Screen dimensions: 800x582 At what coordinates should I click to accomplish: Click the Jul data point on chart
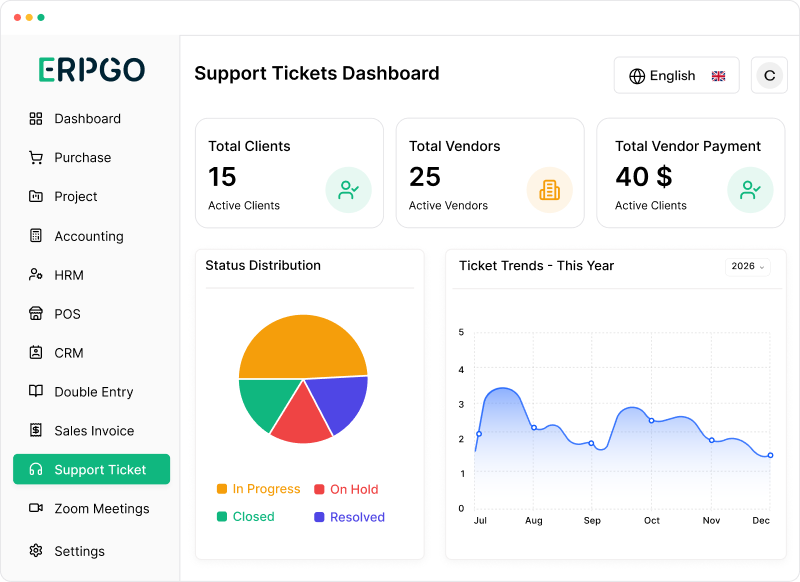[479, 434]
